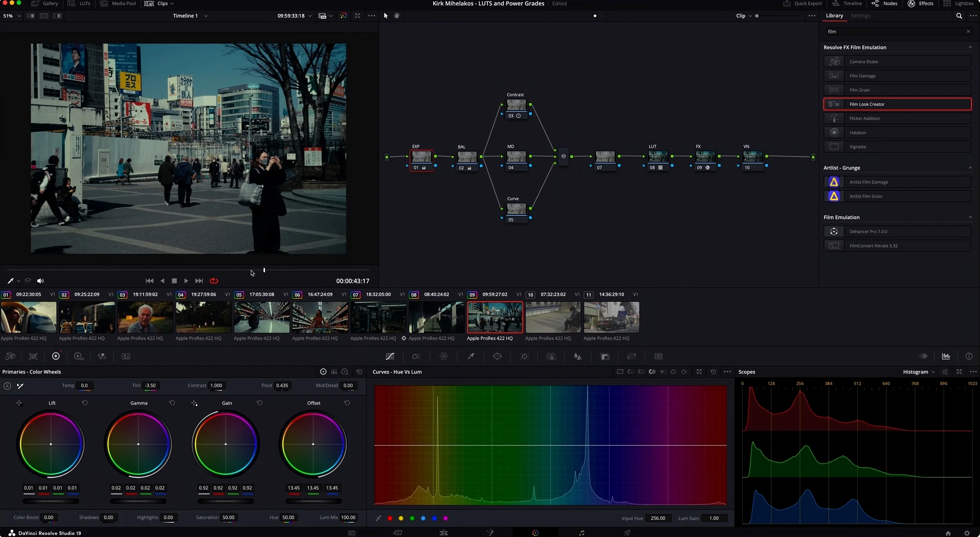Open the Power Windows palette icon
The width and height of the screenshot is (980, 537).
tap(498, 356)
